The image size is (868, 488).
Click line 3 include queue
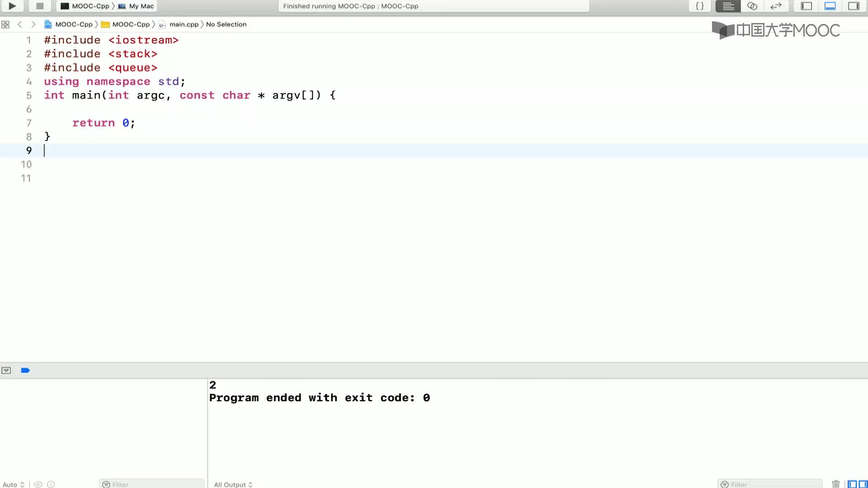point(100,68)
